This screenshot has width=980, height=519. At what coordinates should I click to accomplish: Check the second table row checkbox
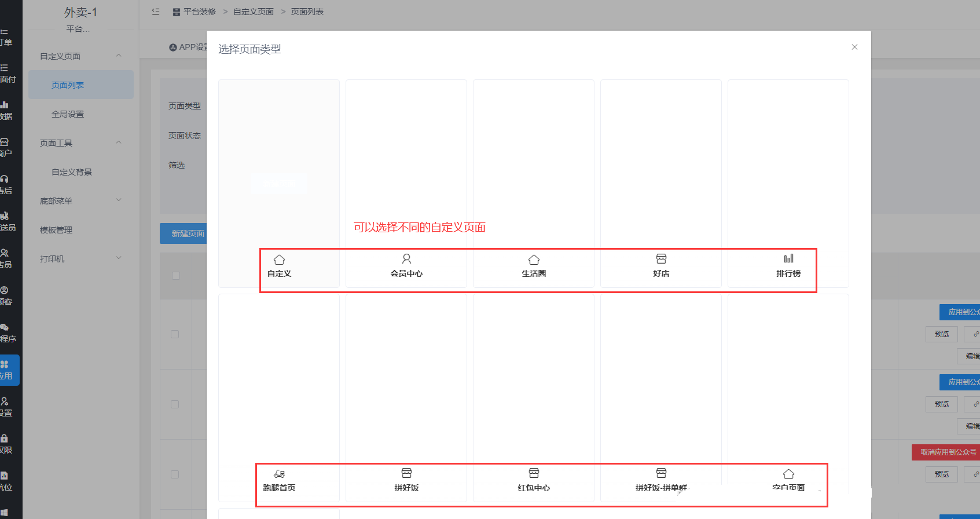click(175, 404)
